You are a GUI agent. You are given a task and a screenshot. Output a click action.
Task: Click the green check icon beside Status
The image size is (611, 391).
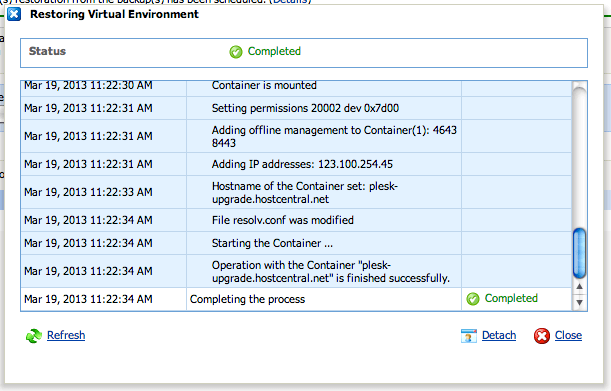[x=236, y=51]
